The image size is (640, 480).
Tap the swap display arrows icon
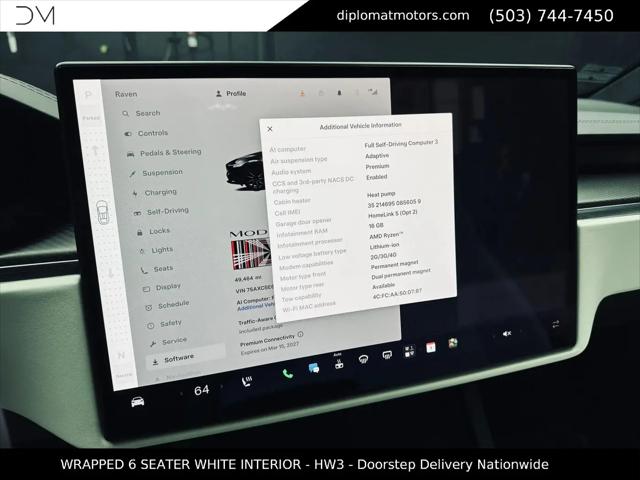[x=556, y=324]
